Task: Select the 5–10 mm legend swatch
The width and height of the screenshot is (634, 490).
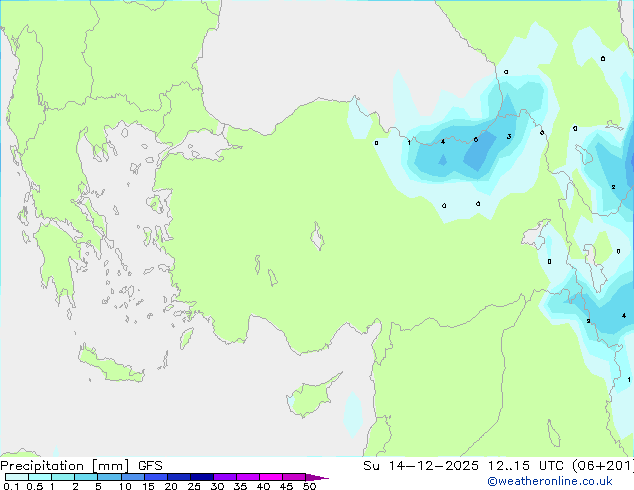Action: pos(109,477)
